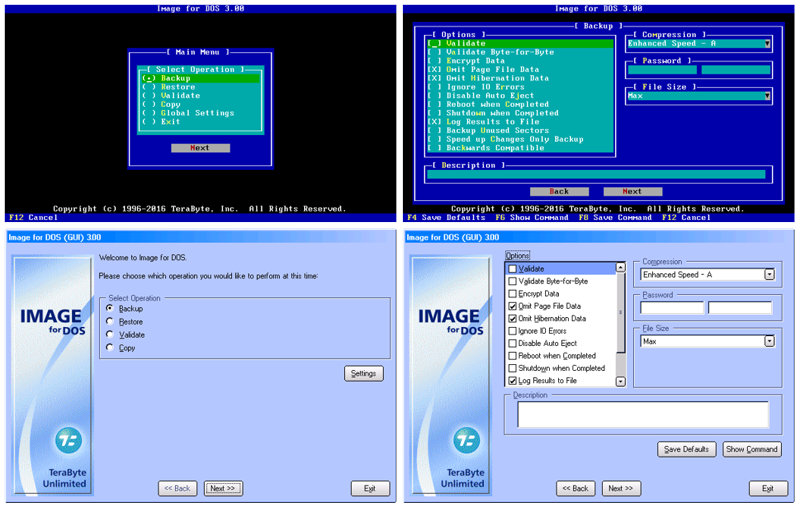Viewport: 800px width, 509px height.
Task: Select the Backup radio button in GUI welcome
Action: [x=110, y=308]
